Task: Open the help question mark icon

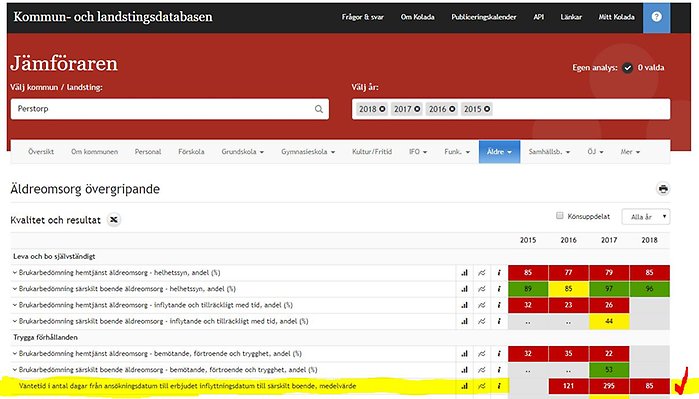Action: [x=656, y=17]
